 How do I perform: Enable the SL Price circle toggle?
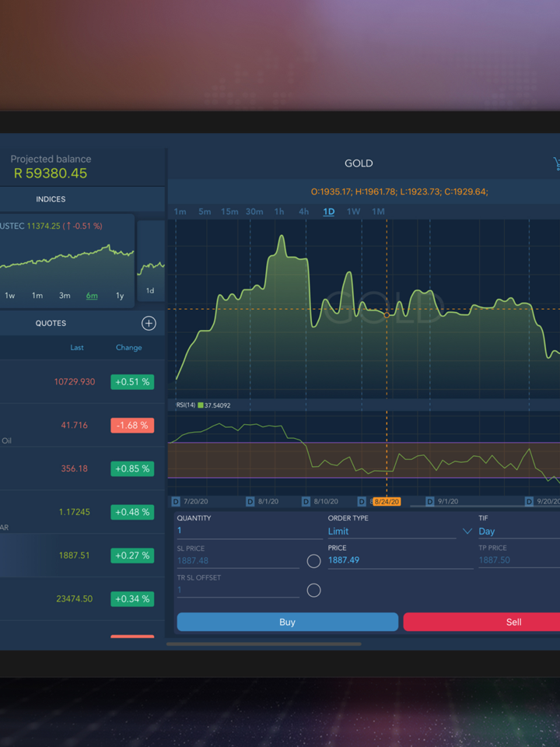[x=313, y=561]
